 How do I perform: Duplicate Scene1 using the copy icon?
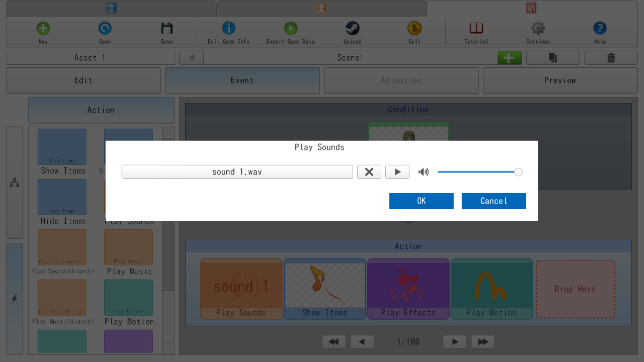tap(552, 58)
